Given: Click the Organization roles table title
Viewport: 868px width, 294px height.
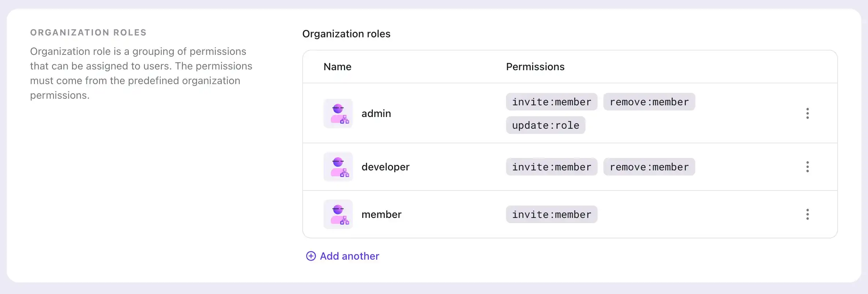Looking at the screenshot, I should [x=346, y=34].
